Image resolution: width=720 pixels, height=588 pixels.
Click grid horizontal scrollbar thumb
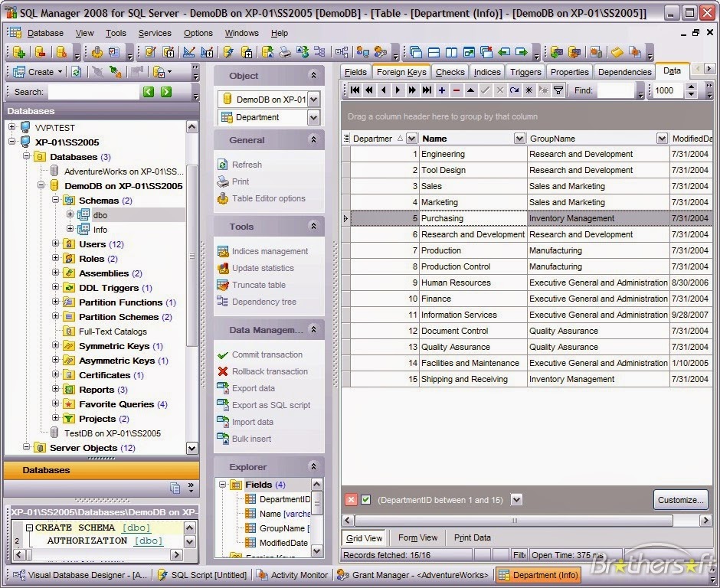(514, 521)
